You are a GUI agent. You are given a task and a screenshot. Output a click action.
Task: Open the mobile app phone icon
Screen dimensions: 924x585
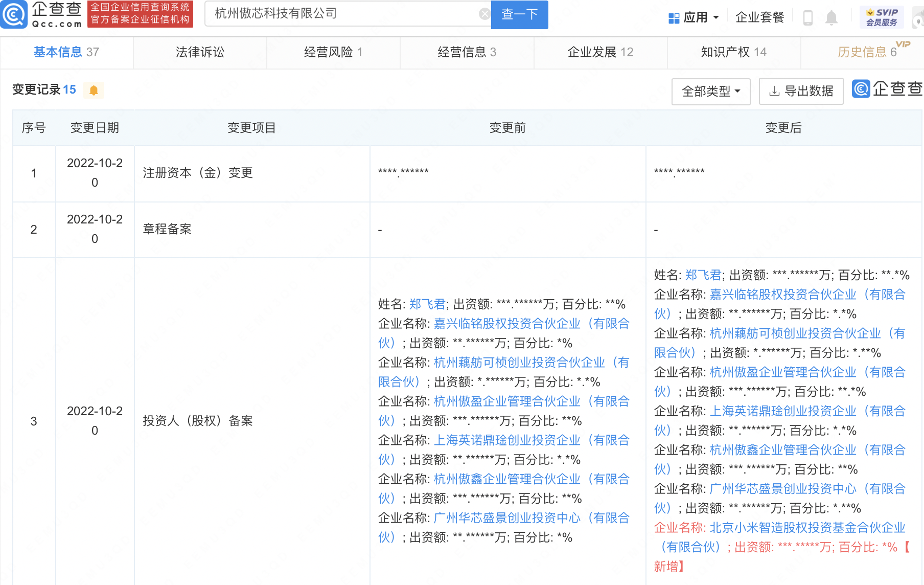(x=808, y=18)
